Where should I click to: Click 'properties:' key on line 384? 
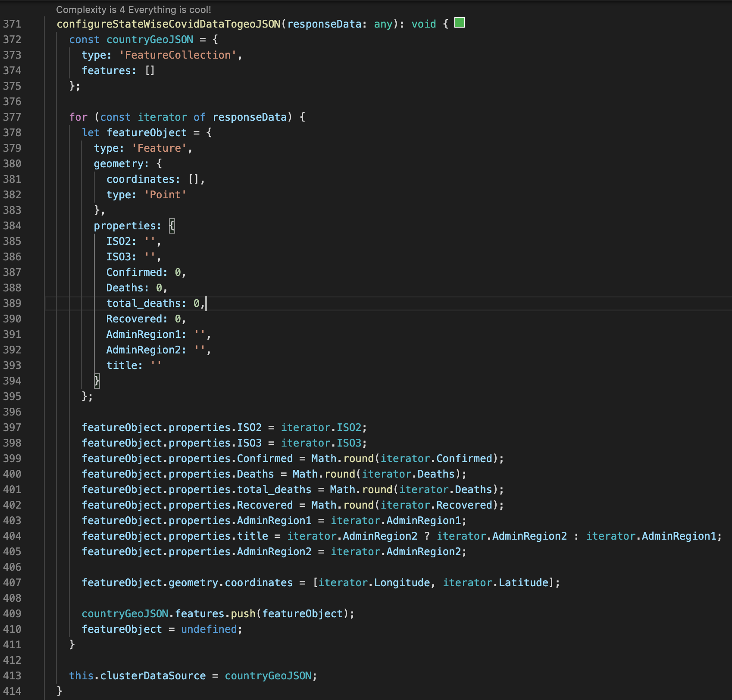128,226
